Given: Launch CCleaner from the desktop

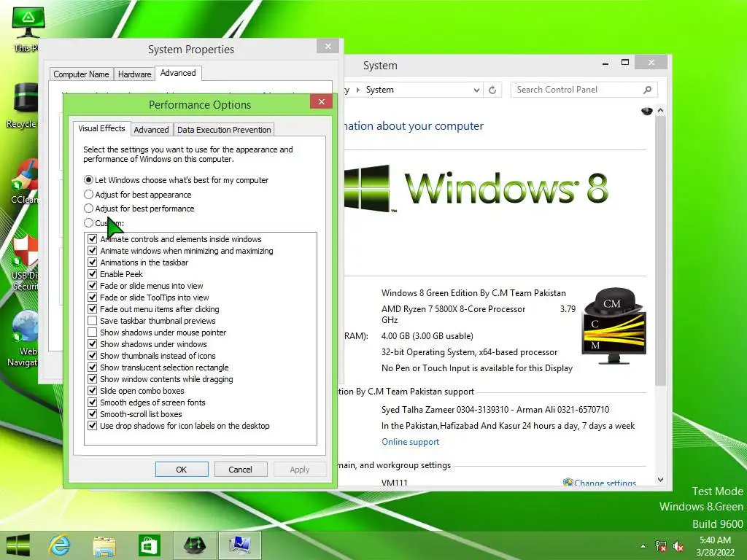Looking at the screenshot, I should coord(25,182).
